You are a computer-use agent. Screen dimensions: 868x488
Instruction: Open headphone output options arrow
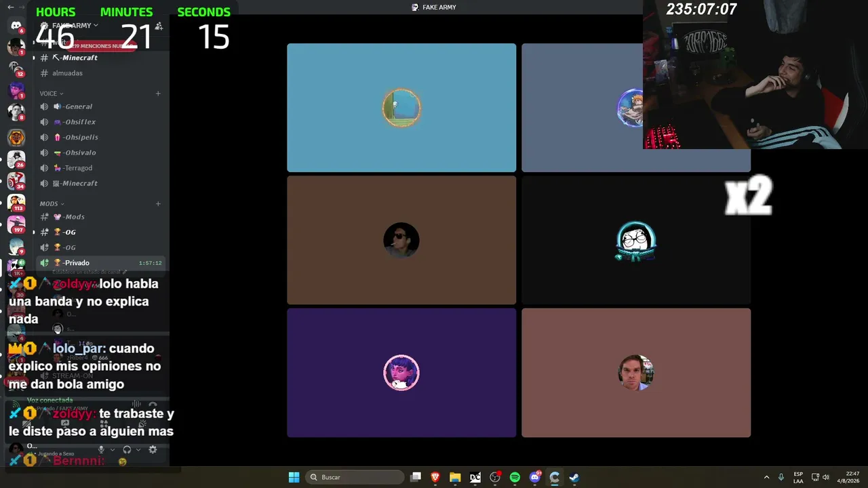tap(138, 449)
